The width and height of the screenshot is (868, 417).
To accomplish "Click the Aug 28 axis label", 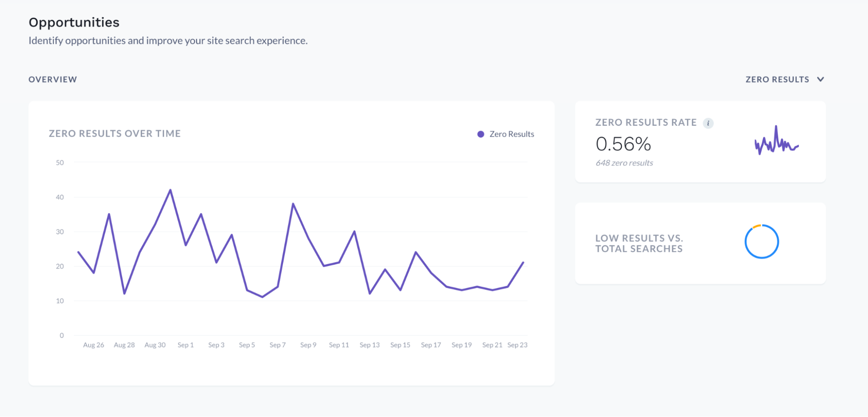I will [x=124, y=345].
